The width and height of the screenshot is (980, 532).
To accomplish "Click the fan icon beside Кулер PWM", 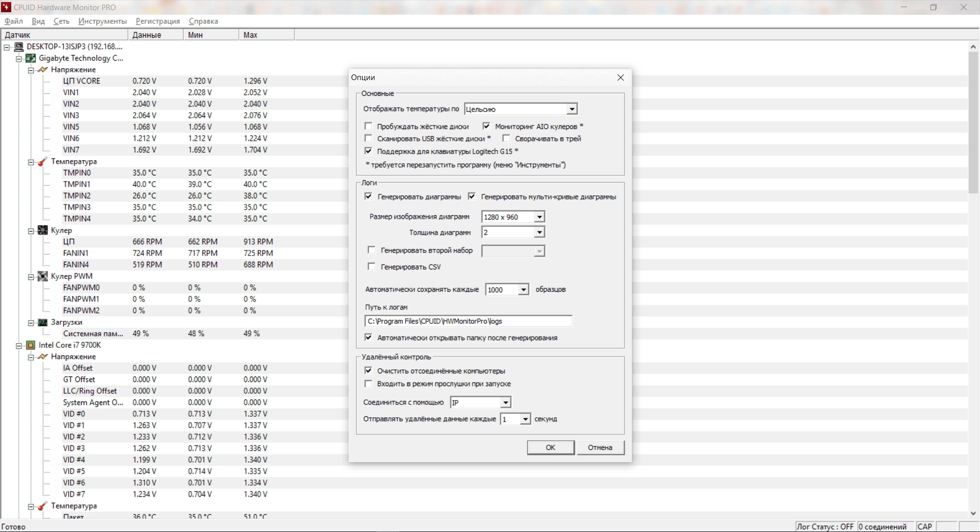I will click(x=43, y=276).
